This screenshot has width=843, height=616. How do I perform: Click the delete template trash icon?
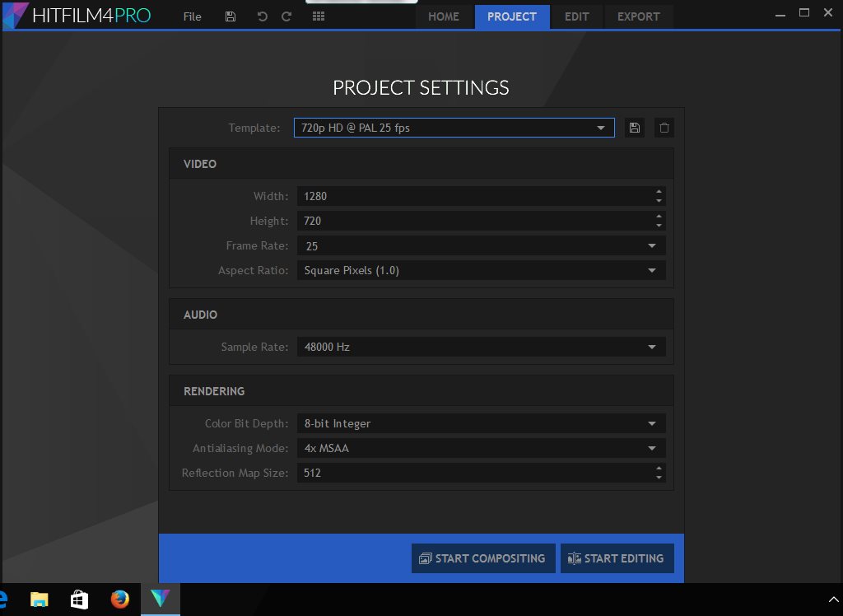pos(664,128)
